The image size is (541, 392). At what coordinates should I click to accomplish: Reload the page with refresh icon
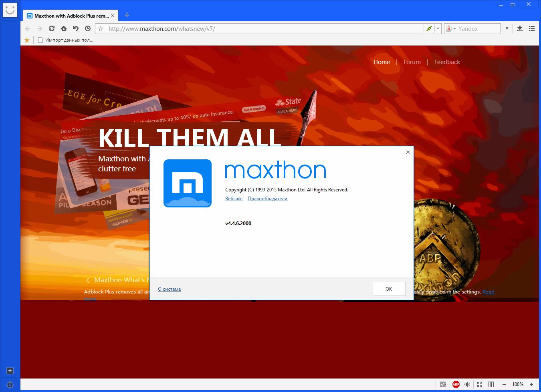point(52,28)
